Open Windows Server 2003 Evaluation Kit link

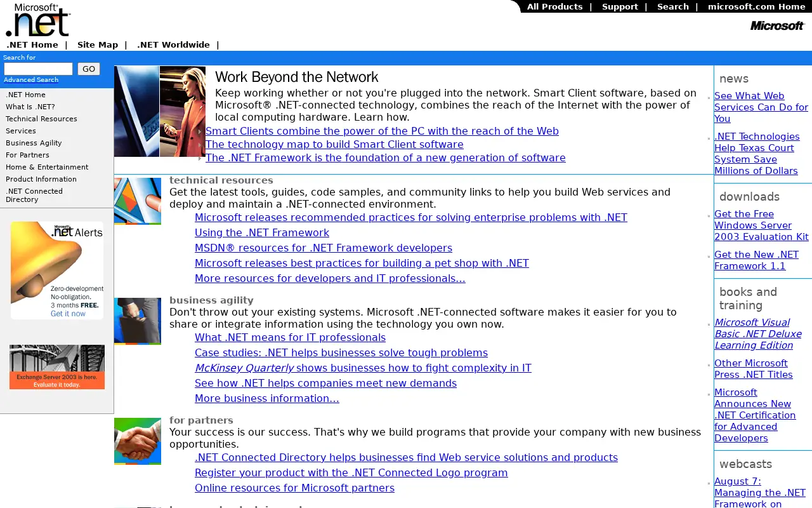point(761,225)
